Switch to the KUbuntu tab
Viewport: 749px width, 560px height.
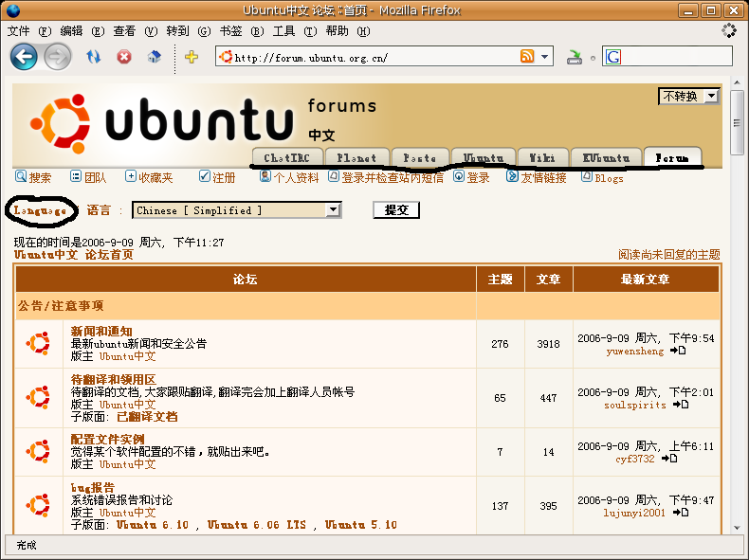click(606, 157)
